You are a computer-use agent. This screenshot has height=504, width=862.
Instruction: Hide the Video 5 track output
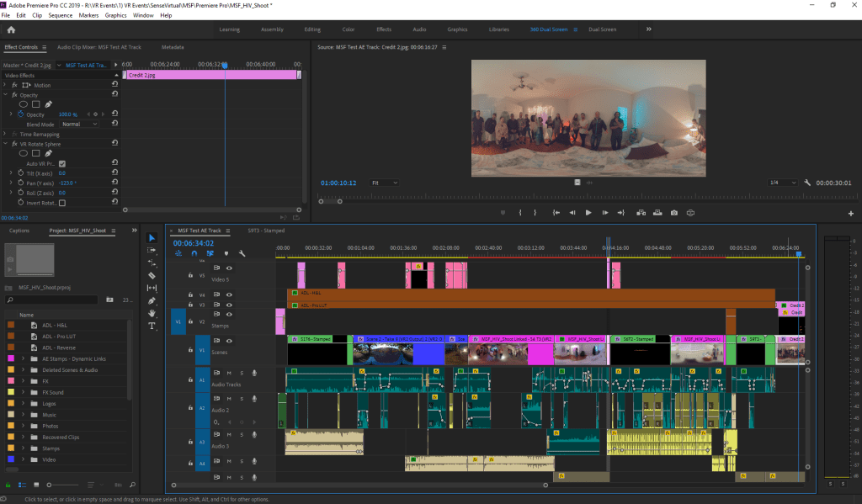228,268
